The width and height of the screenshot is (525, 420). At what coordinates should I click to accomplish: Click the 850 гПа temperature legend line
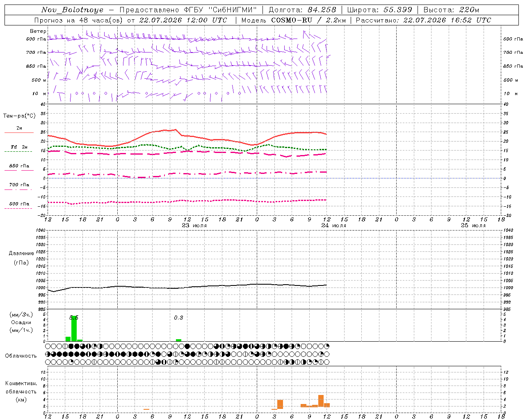[x=19, y=168]
